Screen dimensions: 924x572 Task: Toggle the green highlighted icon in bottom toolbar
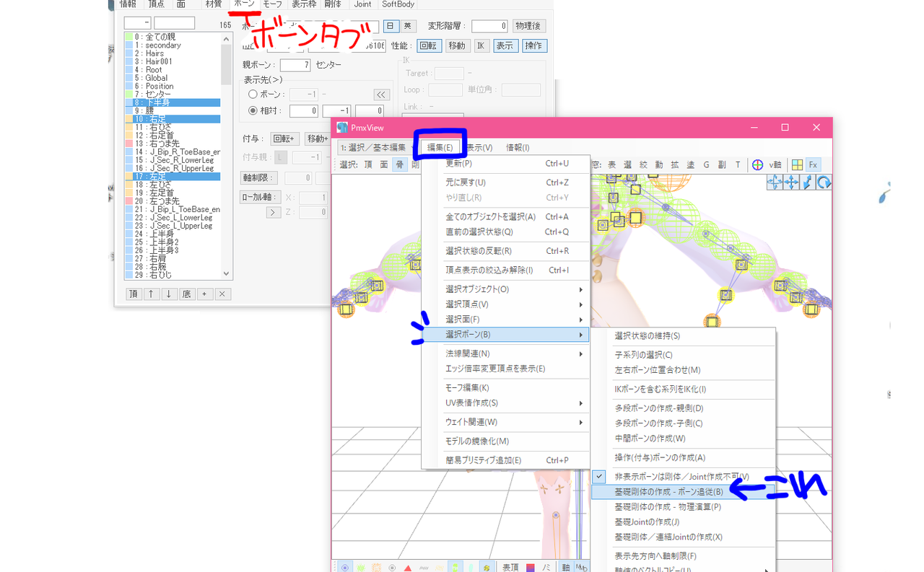coord(456,568)
